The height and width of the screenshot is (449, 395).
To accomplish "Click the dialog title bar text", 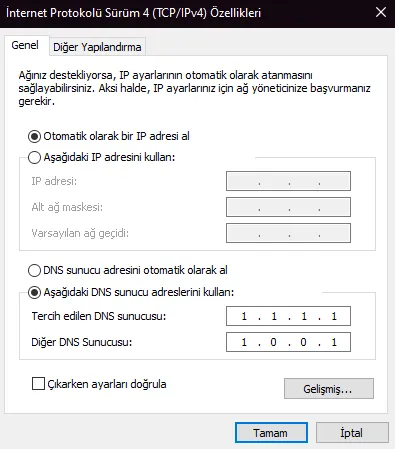I will pos(133,13).
